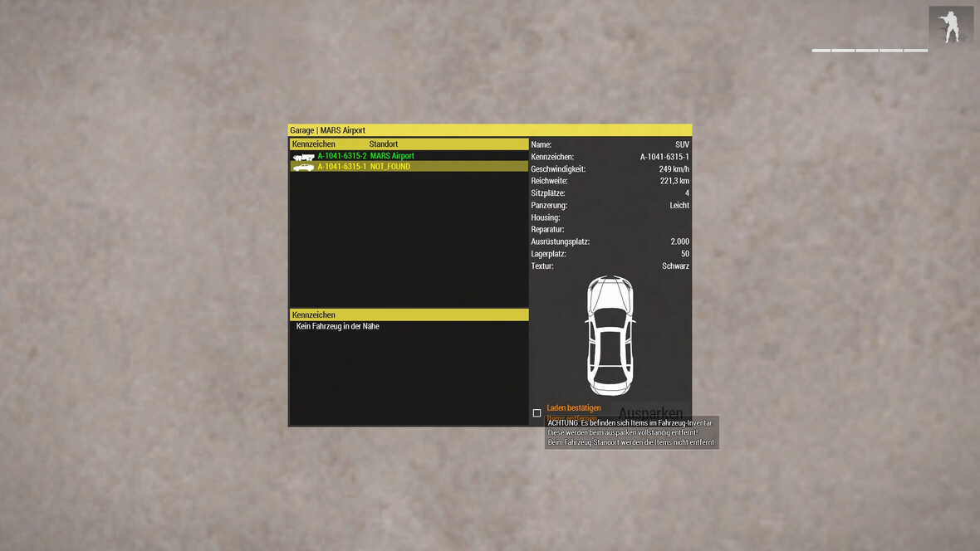
Task: Click the Lagerplatz value 50
Action: coord(685,254)
